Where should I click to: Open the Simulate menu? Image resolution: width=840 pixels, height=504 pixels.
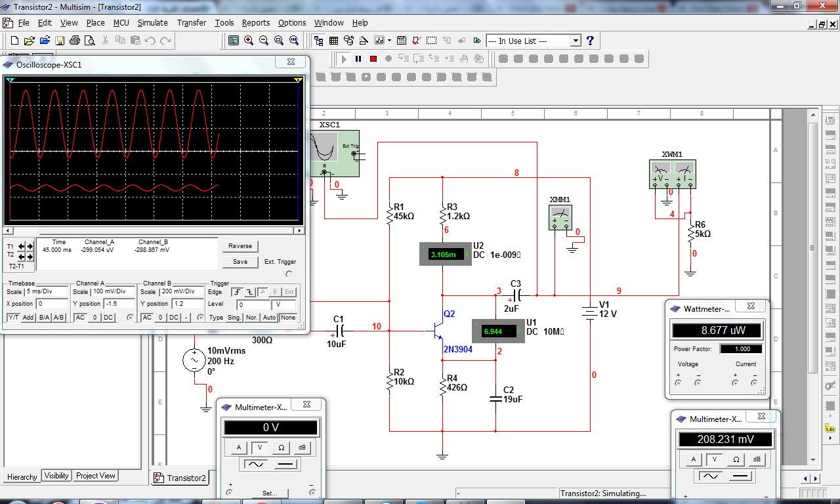pyautogui.click(x=152, y=22)
